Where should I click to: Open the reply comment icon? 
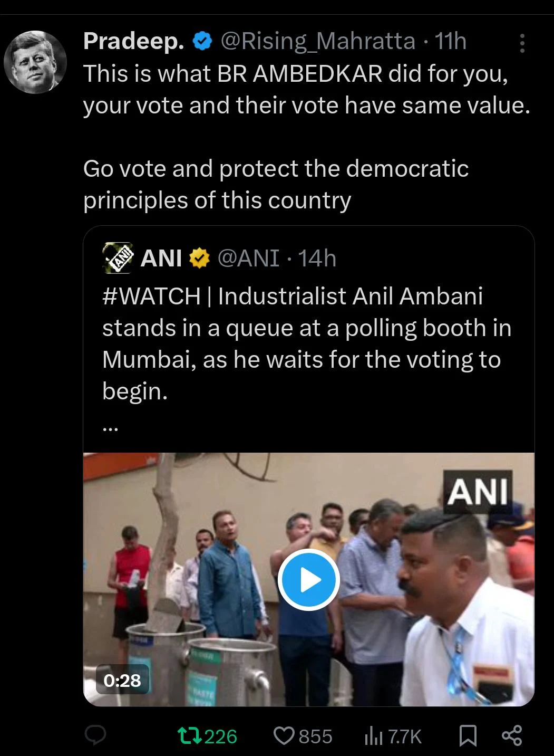pyautogui.click(x=96, y=735)
